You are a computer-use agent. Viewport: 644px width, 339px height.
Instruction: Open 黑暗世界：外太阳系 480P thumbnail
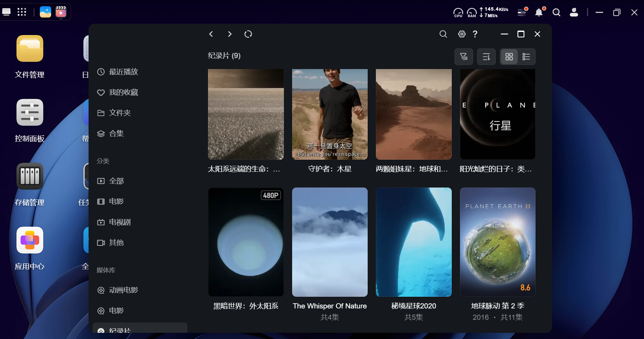(246, 242)
